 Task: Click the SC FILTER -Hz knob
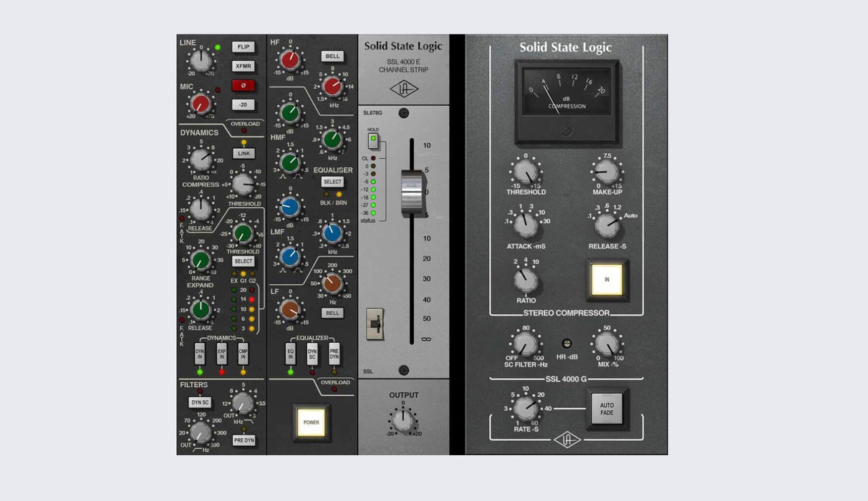pos(526,346)
